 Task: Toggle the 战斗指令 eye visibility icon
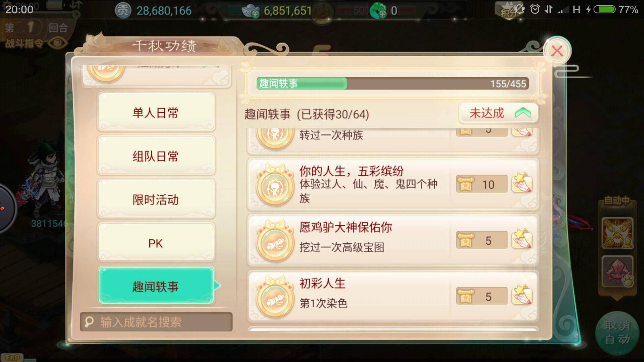(57, 43)
